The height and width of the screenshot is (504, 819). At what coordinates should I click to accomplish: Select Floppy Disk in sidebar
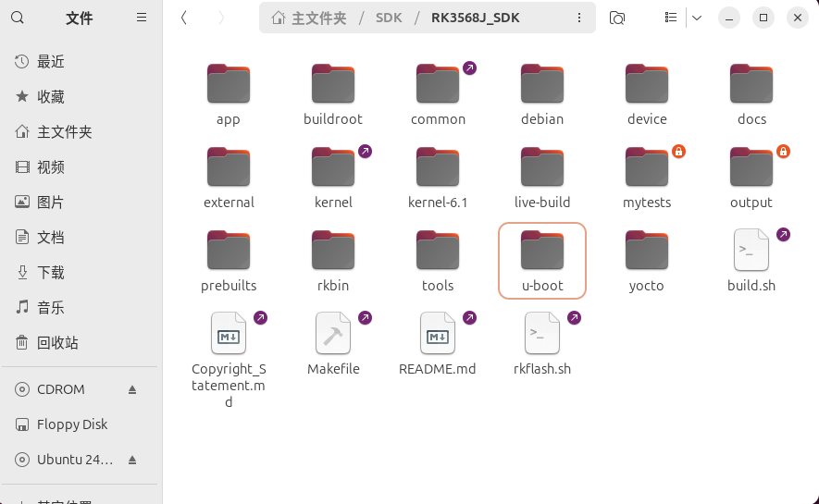80,424
